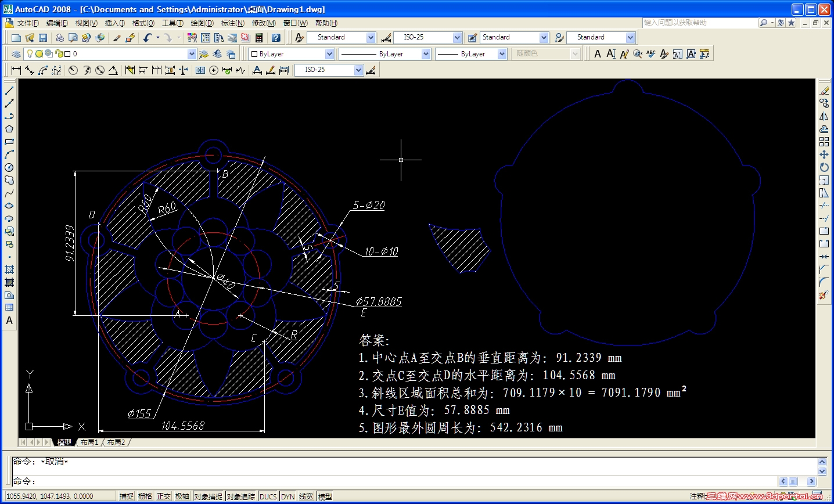Click the ByLayer color swatch square
Image resolution: width=834 pixels, height=504 pixels.
pyautogui.click(x=254, y=54)
